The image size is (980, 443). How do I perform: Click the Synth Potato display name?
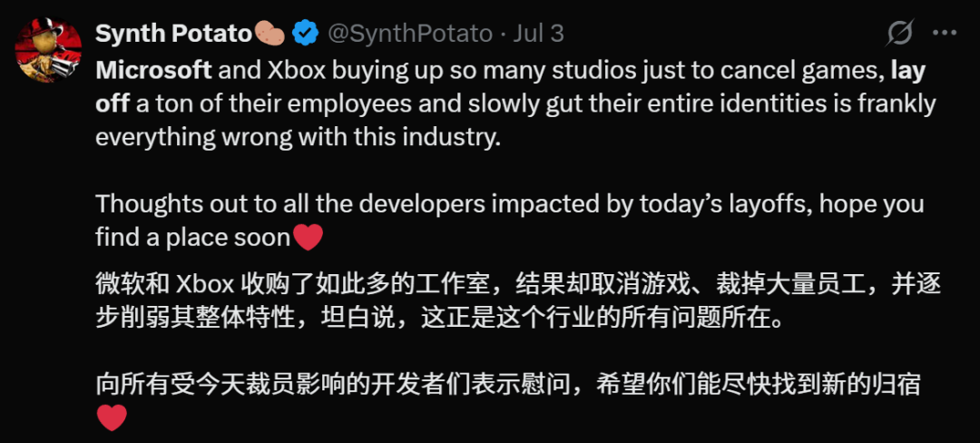coord(173,34)
